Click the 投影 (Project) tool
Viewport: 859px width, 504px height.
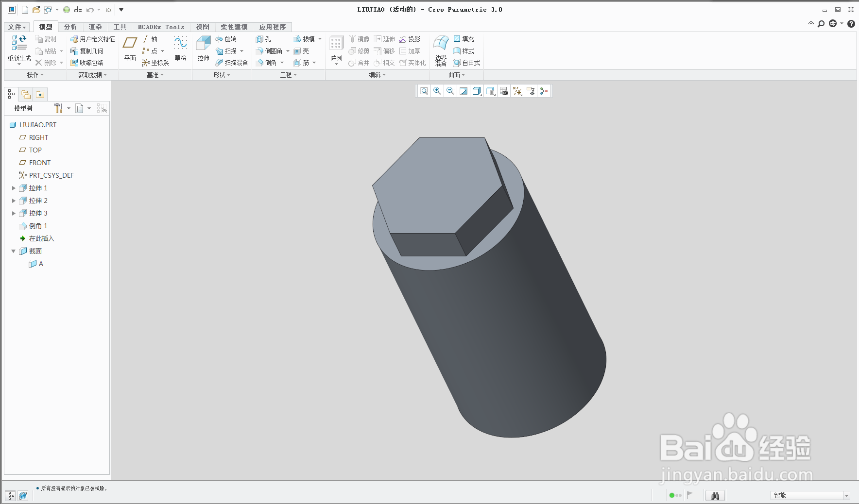click(410, 39)
